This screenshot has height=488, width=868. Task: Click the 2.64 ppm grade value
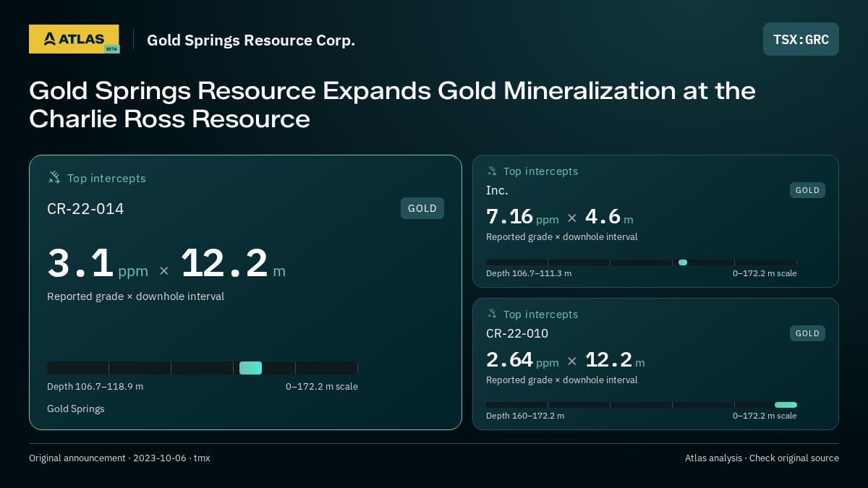tap(522, 360)
